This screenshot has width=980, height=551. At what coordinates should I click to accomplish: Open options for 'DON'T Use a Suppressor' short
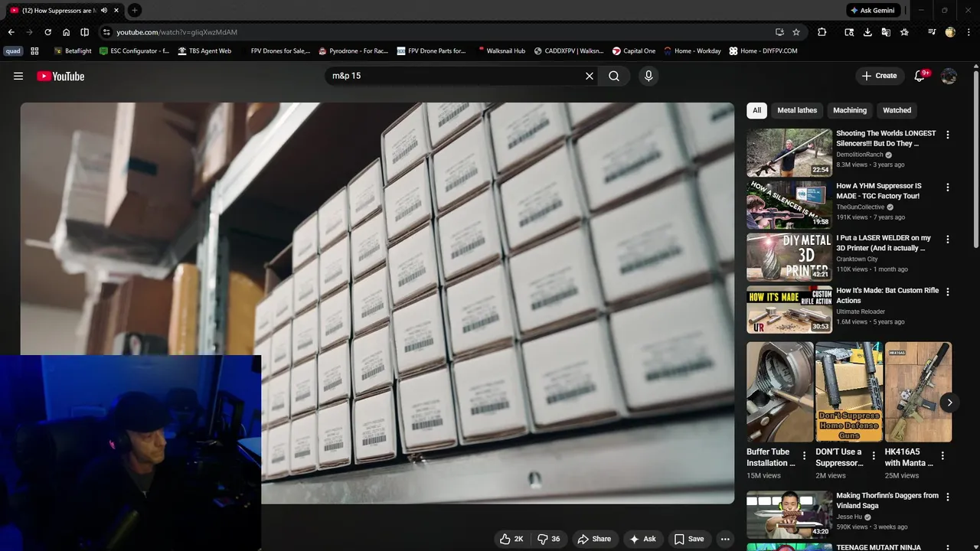tap(874, 455)
